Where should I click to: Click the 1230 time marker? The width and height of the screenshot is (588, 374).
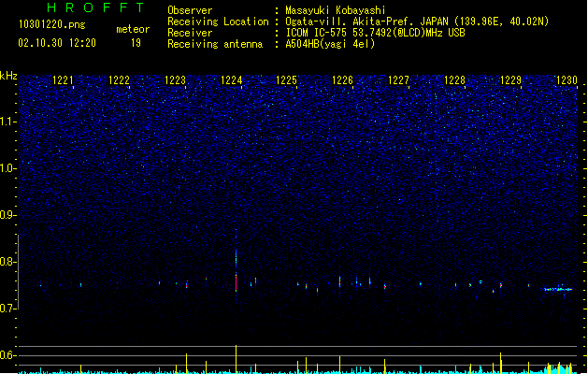[x=566, y=80]
